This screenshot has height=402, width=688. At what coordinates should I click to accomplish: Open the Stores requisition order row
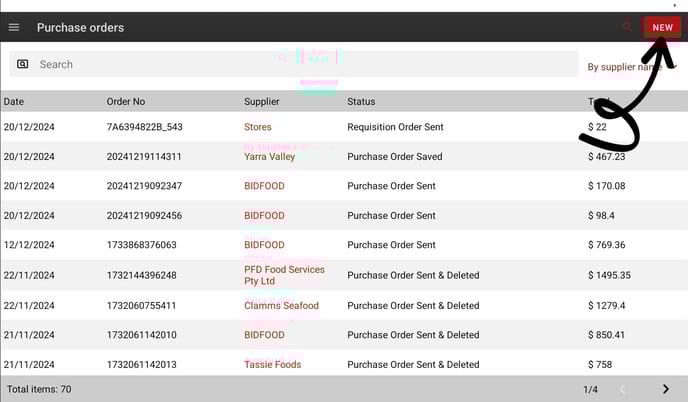coord(258,127)
